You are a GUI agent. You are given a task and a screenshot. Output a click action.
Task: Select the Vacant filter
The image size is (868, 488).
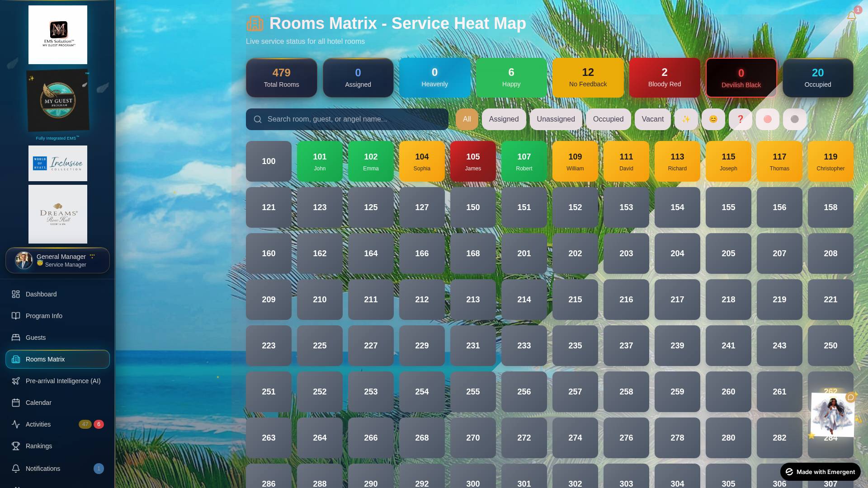[653, 119]
